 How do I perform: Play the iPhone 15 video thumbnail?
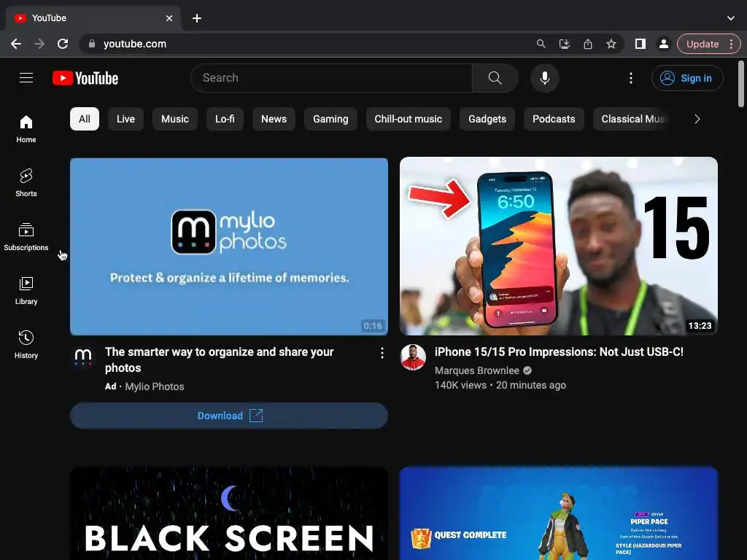pos(558,246)
